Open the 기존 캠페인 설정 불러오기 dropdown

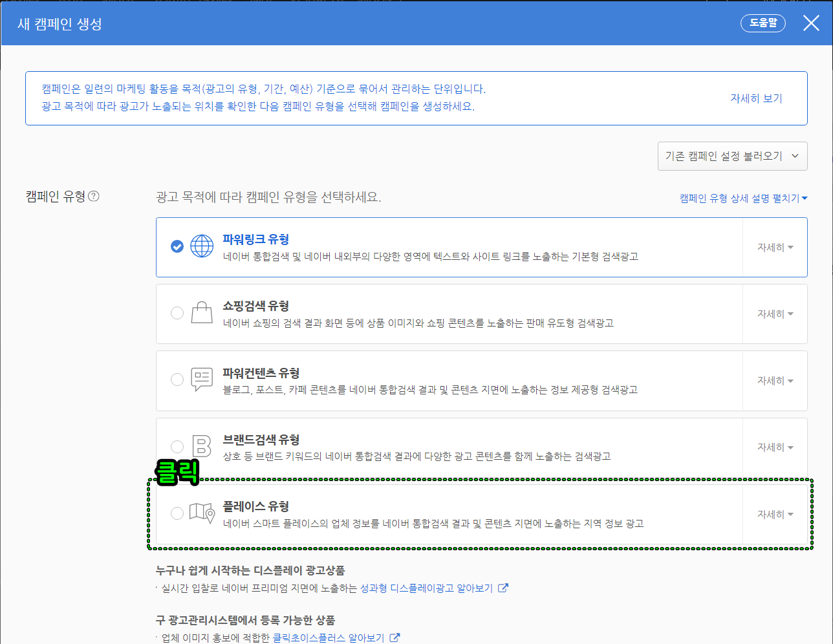pos(732,156)
